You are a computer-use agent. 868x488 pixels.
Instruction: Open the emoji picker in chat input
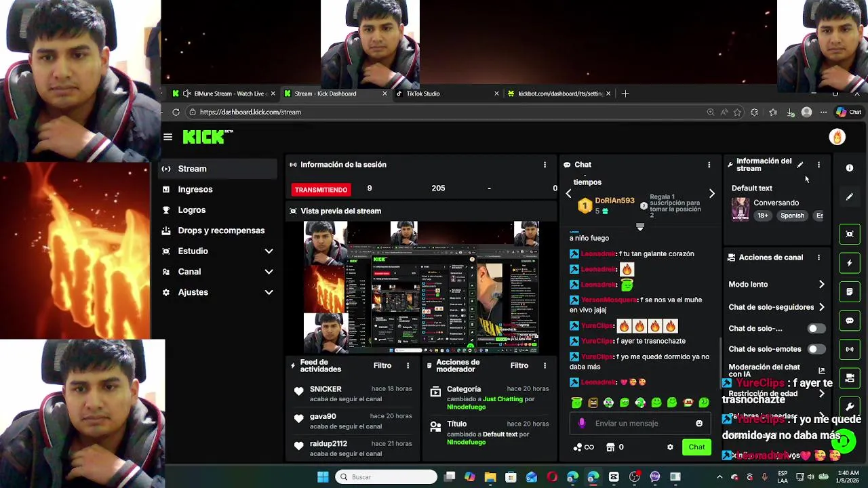[x=699, y=424]
